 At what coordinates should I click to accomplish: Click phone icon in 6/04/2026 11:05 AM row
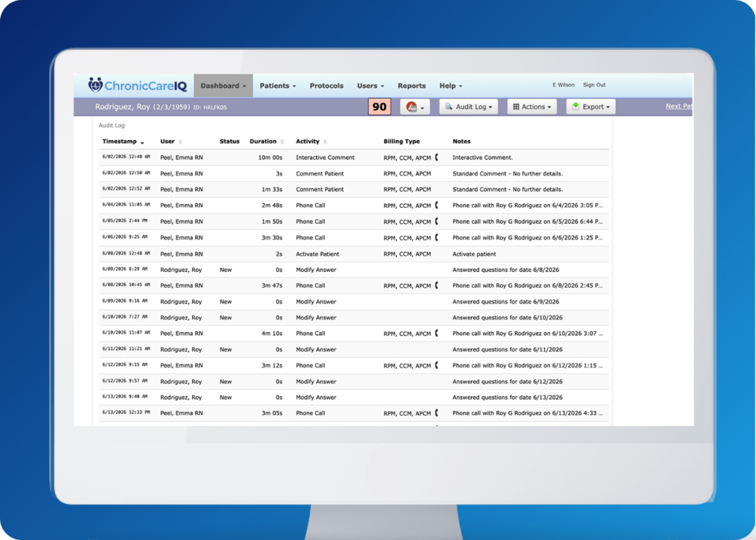click(x=437, y=205)
